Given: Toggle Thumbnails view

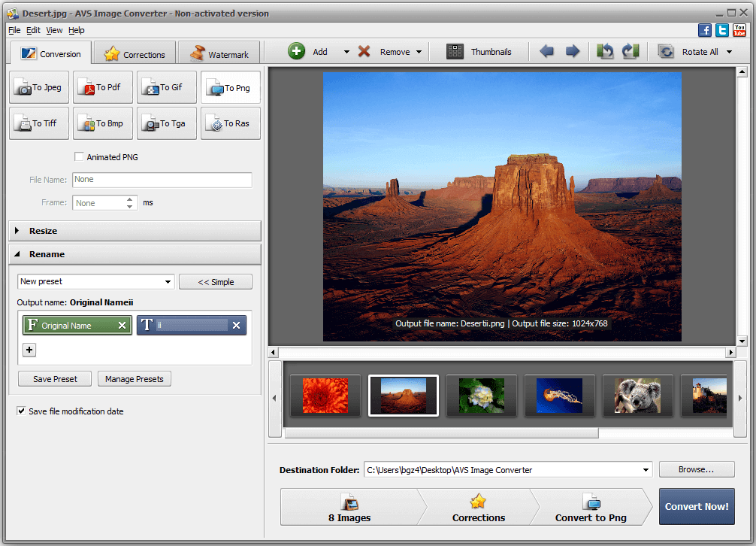Looking at the screenshot, I should 479,52.
